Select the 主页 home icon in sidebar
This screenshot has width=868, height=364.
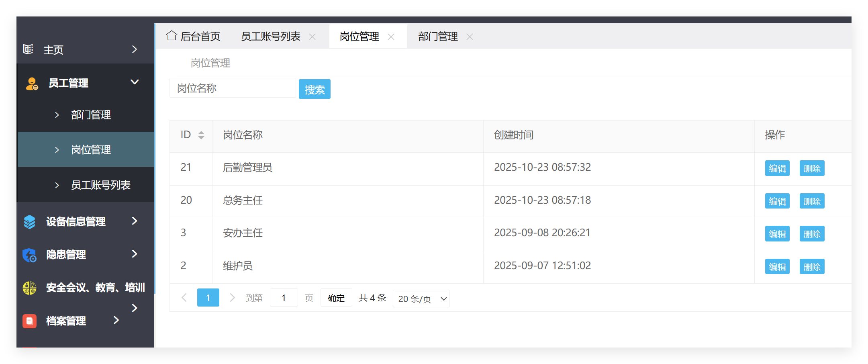pos(29,49)
